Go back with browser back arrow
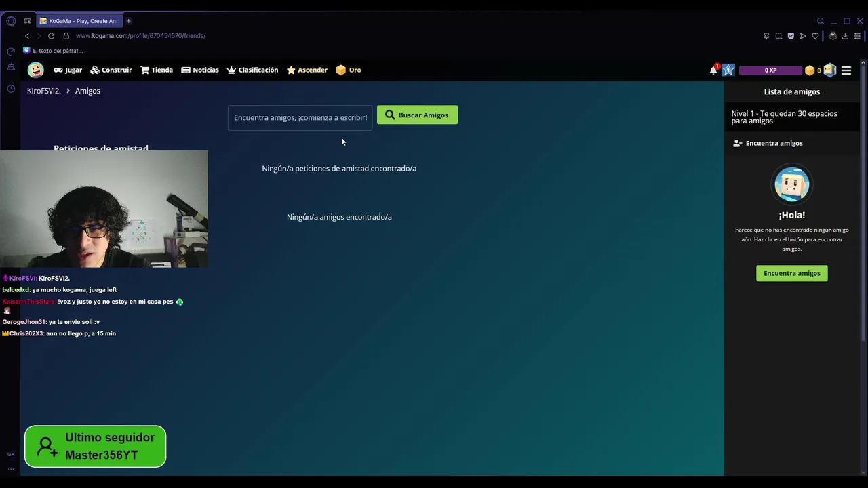The height and width of the screenshot is (488, 868). (x=27, y=35)
